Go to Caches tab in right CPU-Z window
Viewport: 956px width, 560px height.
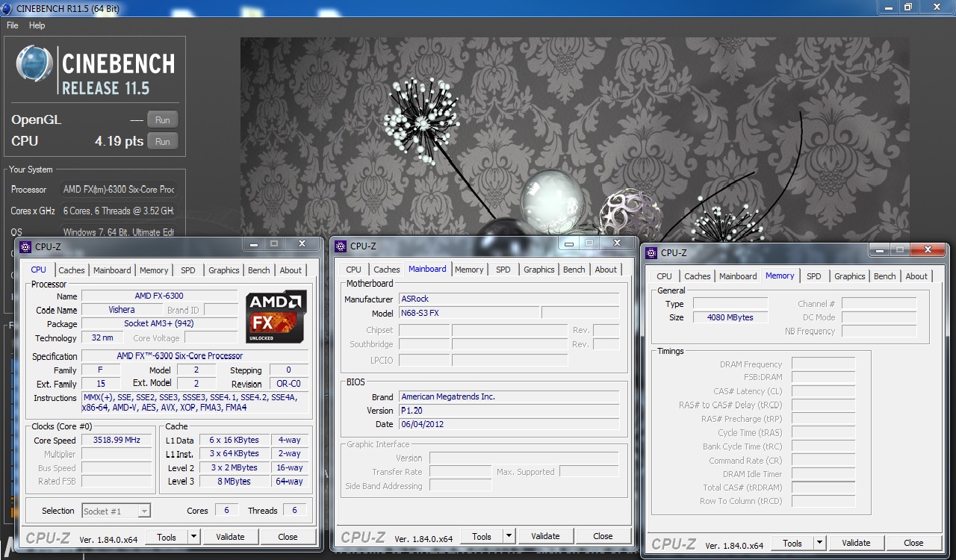pos(698,276)
